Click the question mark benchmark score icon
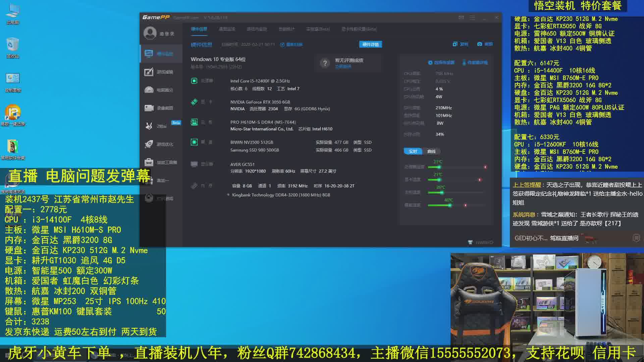Image resolution: width=644 pixels, height=362 pixels. [x=325, y=63]
